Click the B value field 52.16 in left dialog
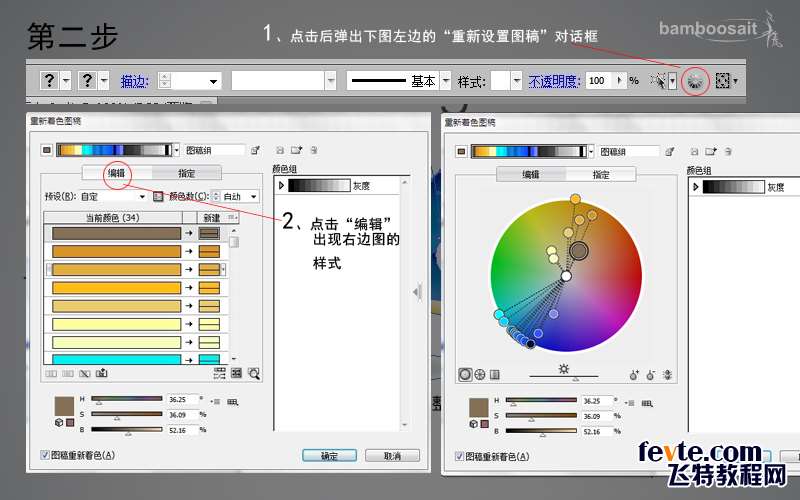Image resolution: width=800 pixels, height=500 pixels. click(x=182, y=431)
